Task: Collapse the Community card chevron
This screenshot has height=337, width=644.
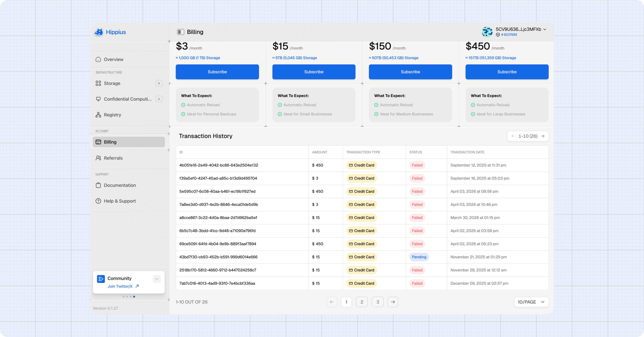Action: (x=157, y=279)
